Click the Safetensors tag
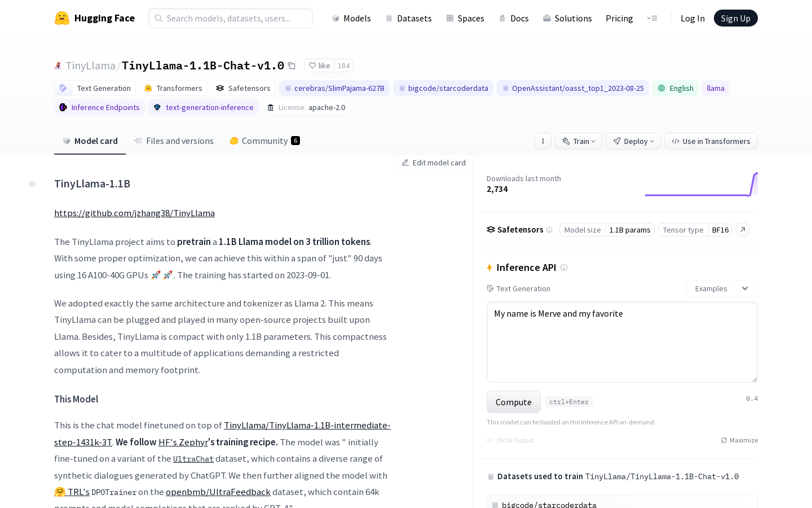Viewport: 812px width, 508px height. click(x=243, y=88)
